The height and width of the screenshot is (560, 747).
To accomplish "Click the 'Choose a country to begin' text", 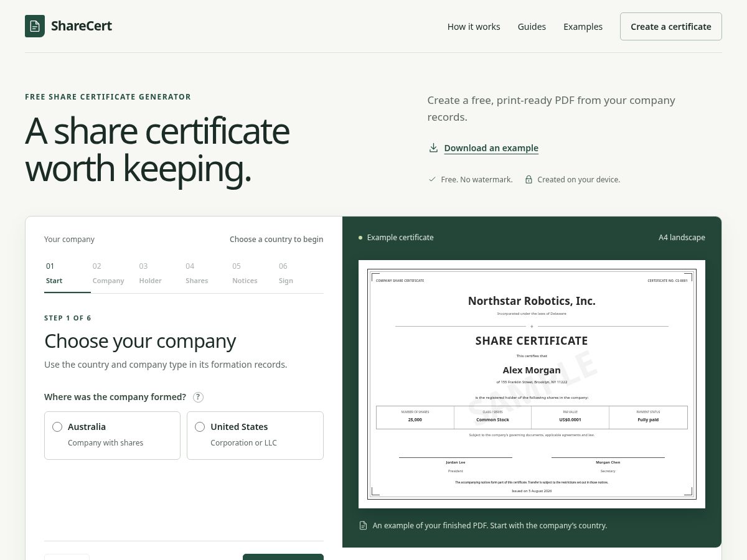I will click(x=276, y=239).
